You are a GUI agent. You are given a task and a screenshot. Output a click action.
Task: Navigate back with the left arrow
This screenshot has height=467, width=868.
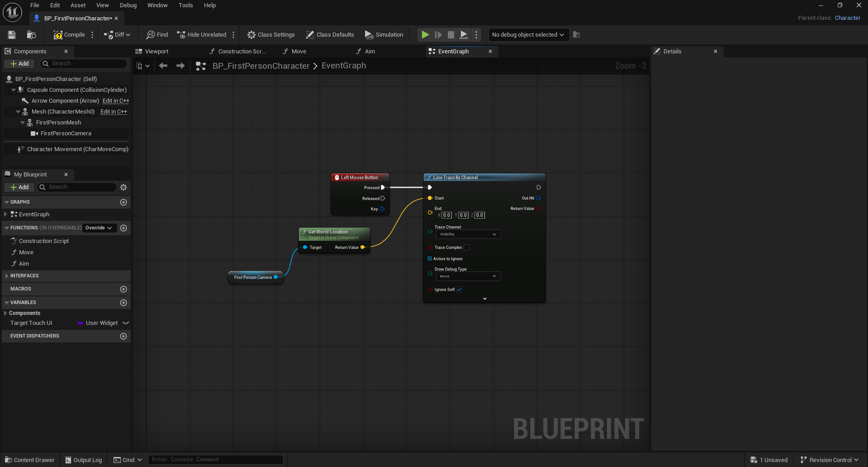pos(163,66)
